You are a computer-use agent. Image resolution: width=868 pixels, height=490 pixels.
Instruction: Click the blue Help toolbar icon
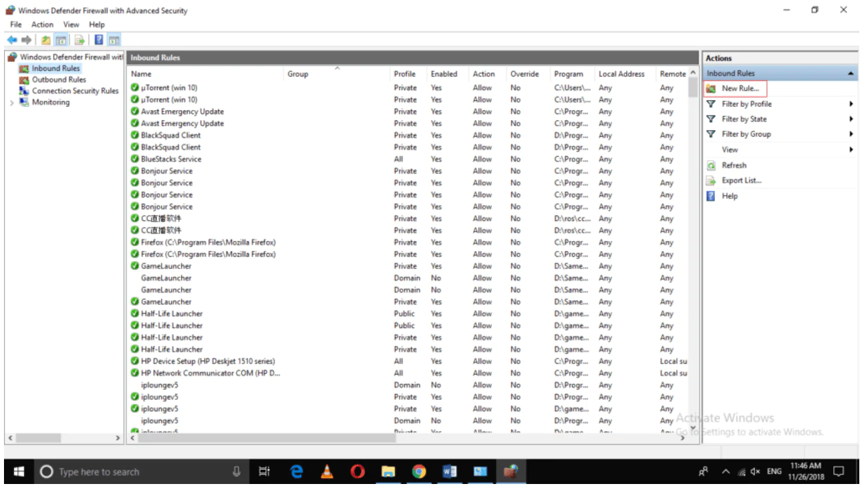pyautogui.click(x=99, y=40)
